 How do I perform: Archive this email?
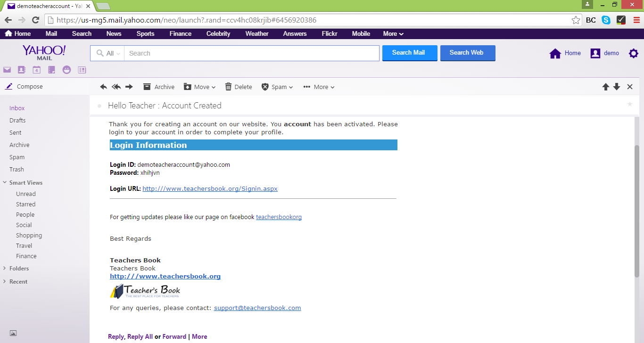click(159, 87)
